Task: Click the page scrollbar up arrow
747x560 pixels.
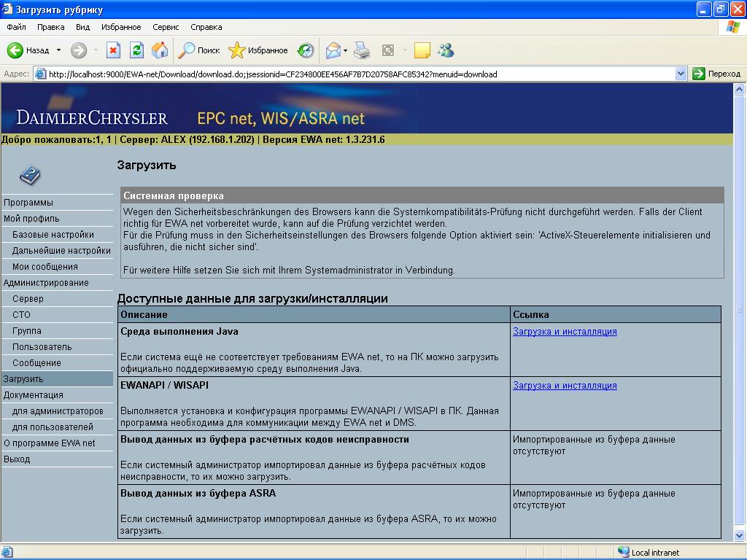Action: [740, 89]
